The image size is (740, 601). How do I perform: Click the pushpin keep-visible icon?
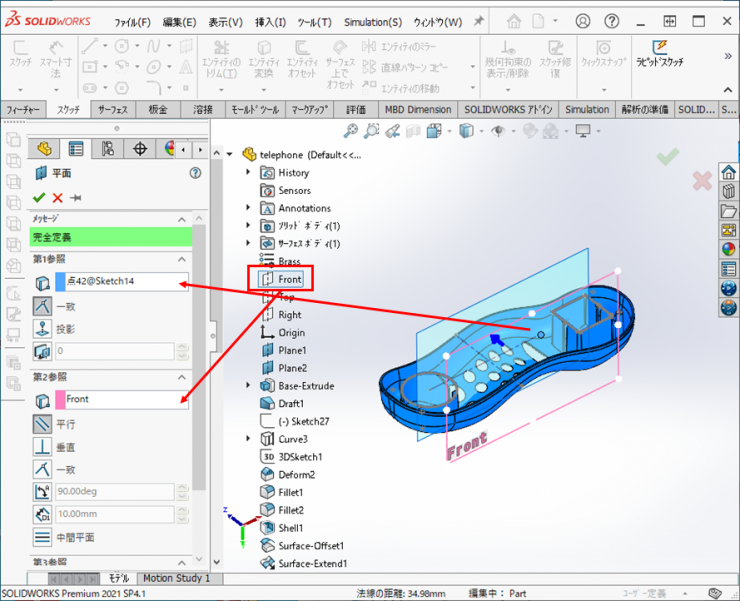click(x=75, y=198)
